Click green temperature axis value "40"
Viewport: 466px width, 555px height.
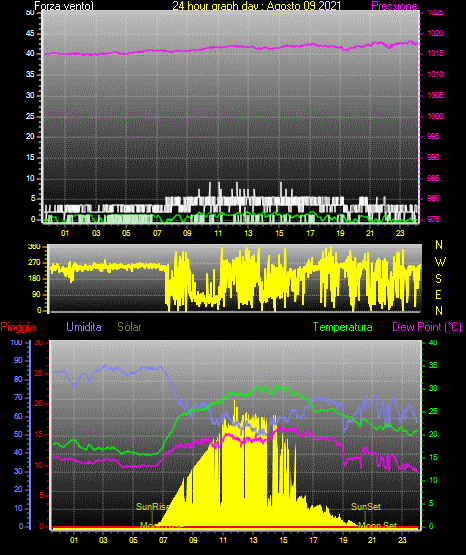433,342
